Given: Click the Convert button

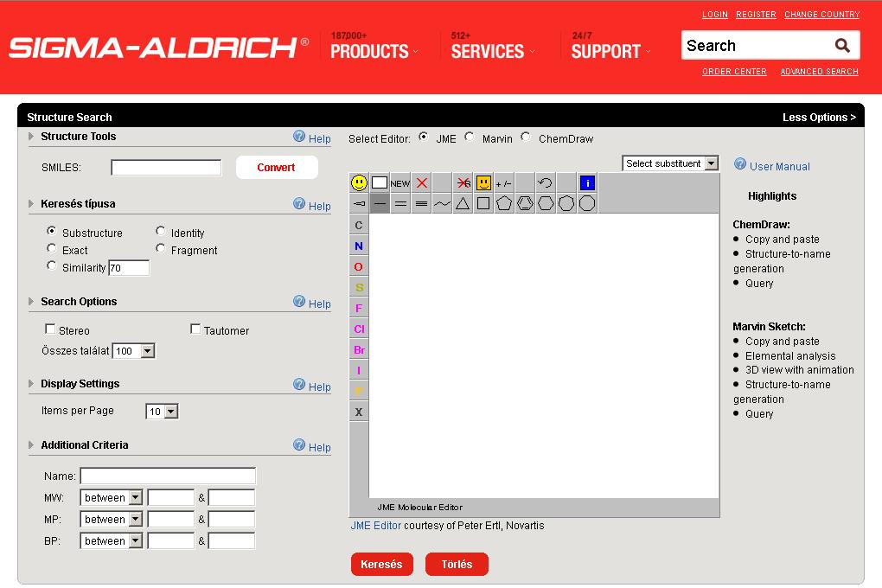Looking at the screenshot, I should pyautogui.click(x=276, y=167).
